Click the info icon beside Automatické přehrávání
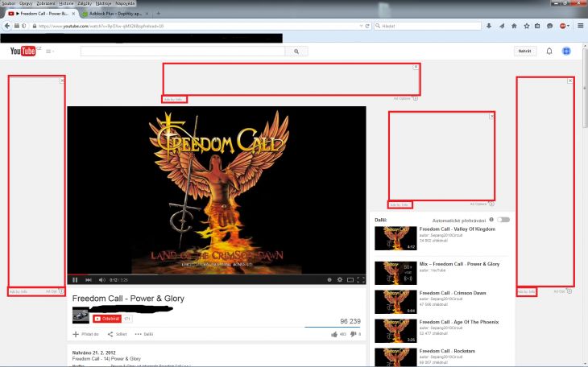 (x=491, y=220)
